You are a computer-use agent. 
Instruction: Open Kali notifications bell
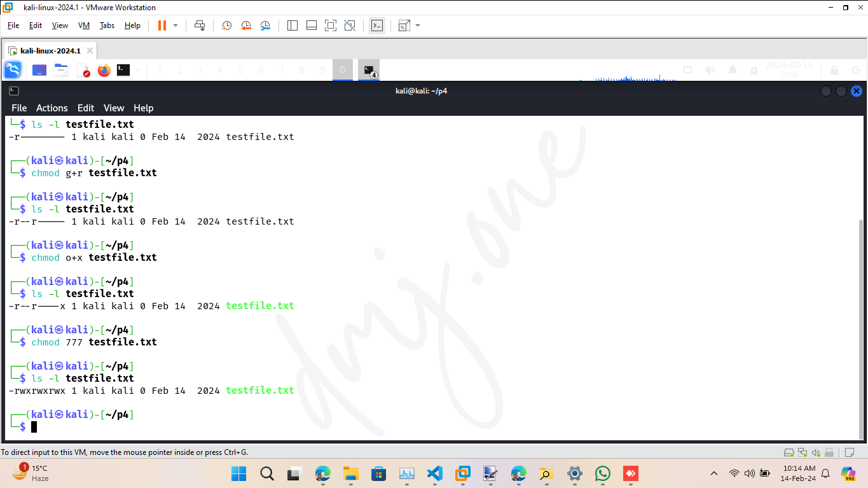point(733,70)
